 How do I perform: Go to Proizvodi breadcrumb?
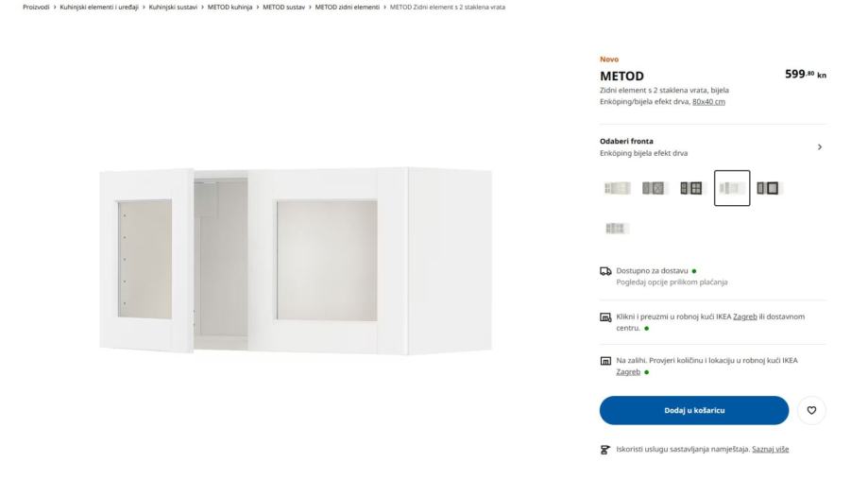click(36, 8)
